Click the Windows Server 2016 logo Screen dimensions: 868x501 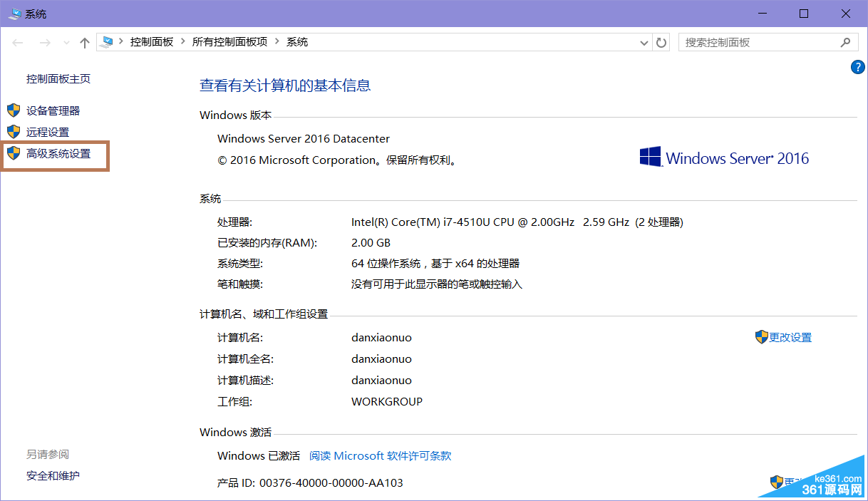tap(724, 157)
